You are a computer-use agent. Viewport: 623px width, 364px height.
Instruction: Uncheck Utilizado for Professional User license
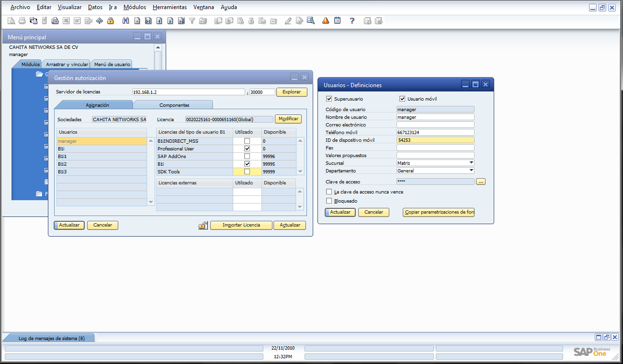click(247, 148)
